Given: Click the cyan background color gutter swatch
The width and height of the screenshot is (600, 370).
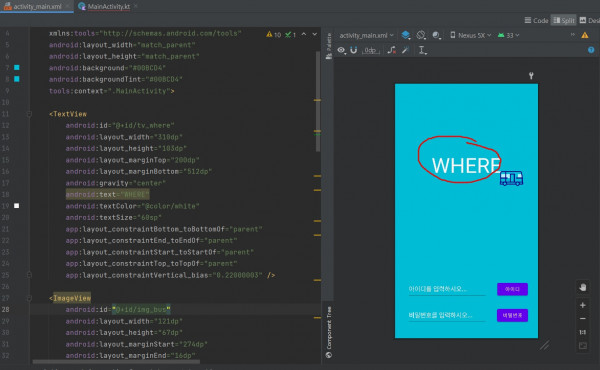Looking at the screenshot, I should 16,67.
